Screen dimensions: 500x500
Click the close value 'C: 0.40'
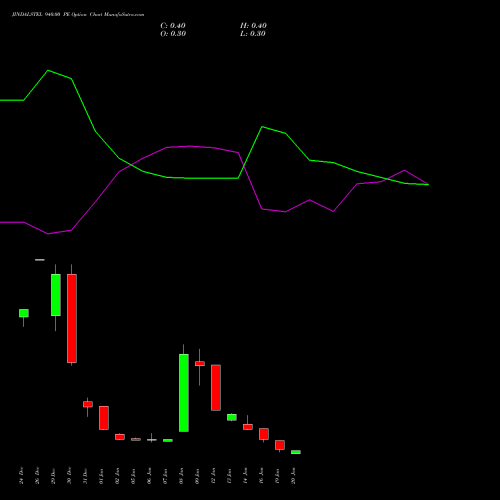pyautogui.click(x=173, y=26)
